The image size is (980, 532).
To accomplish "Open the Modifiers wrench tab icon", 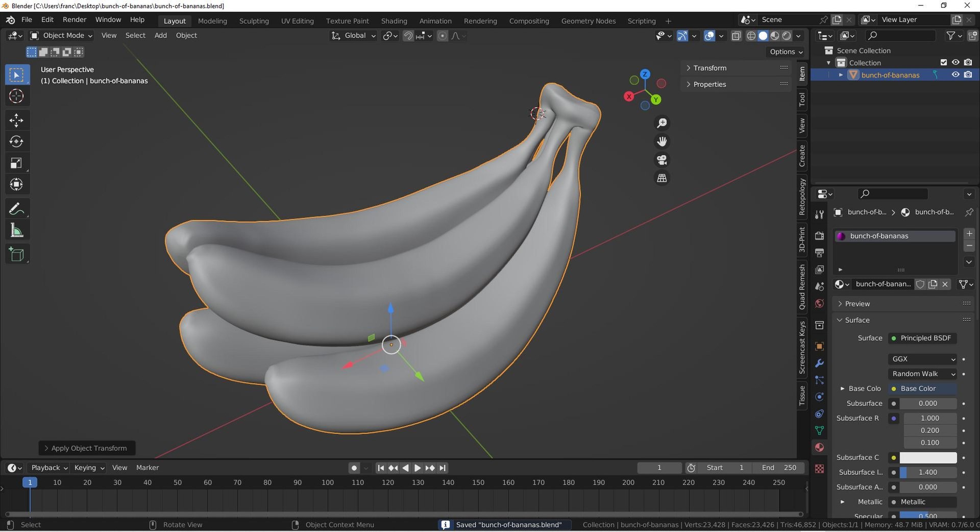I will [819, 363].
